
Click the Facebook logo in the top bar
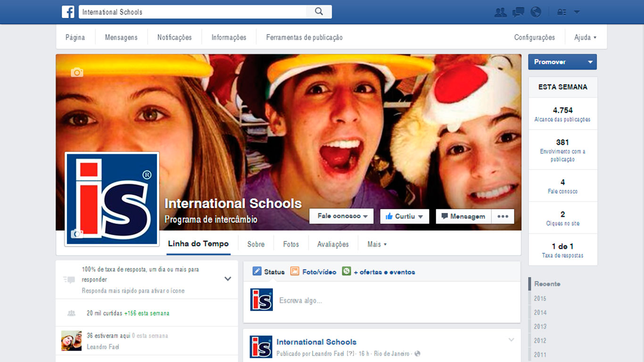68,12
